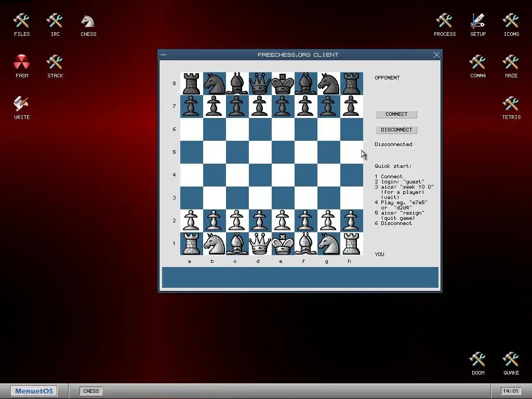The height and width of the screenshot is (399, 532).
Task: Open the WRITE desktop icon
Action: [x=22, y=108]
